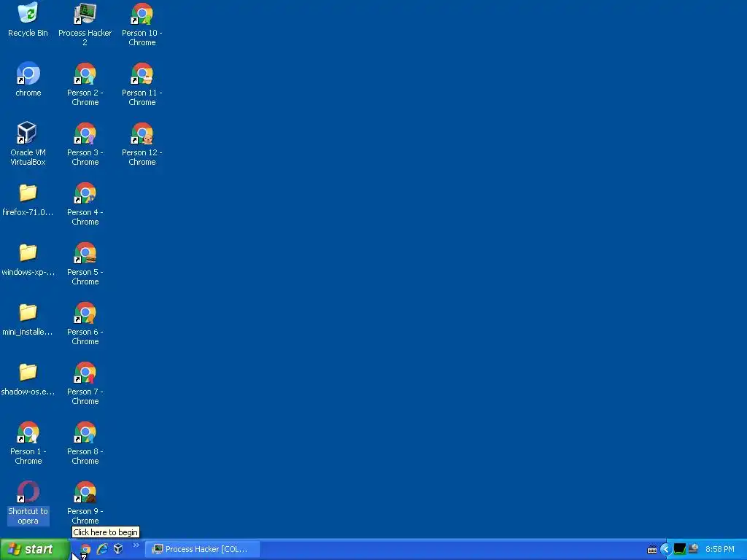Image resolution: width=747 pixels, height=560 pixels.
Task: Restore Process Hacker from the taskbar button
Action: (203, 549)
